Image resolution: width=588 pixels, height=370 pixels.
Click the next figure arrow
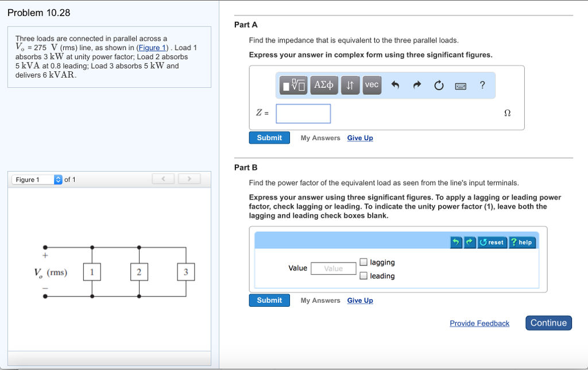189,179
